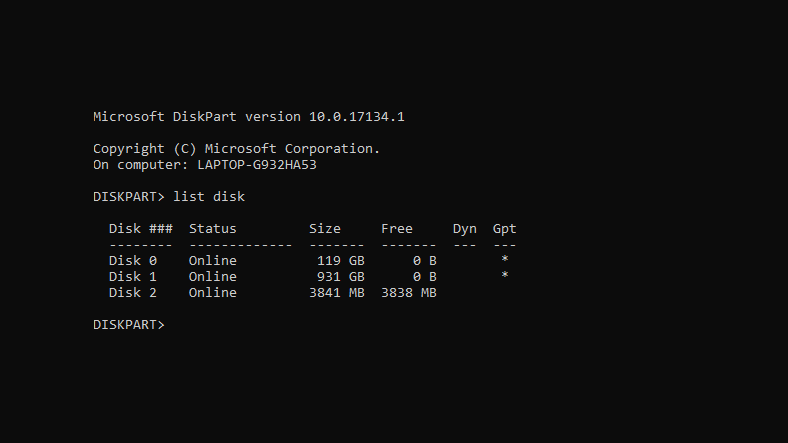The width and height of the screenshot is (788, 443).
Task: Select the 'Disk 1' row label
Action: (x=132, y=277)
